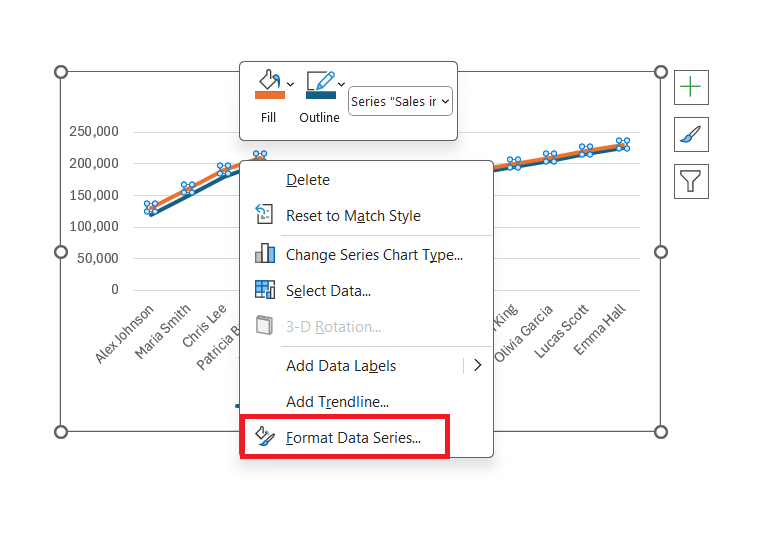Open the Series "Sales in" element dropdown

pos(400,101)
